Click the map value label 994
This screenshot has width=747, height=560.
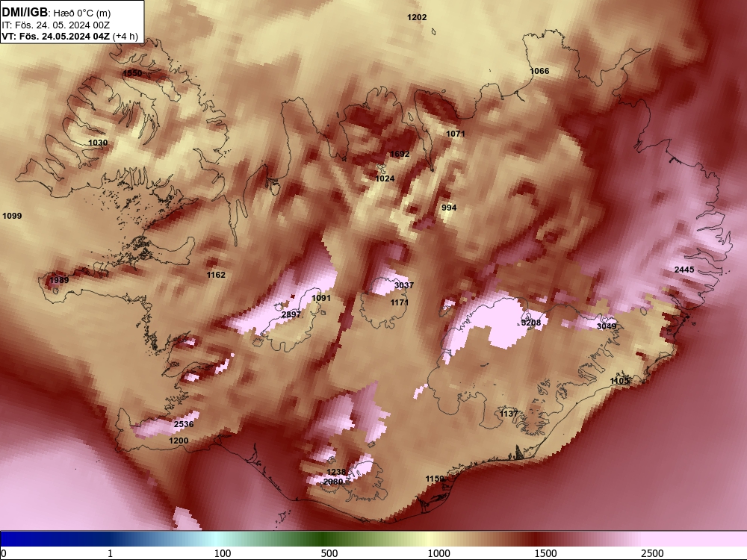[x=449, y=208]
